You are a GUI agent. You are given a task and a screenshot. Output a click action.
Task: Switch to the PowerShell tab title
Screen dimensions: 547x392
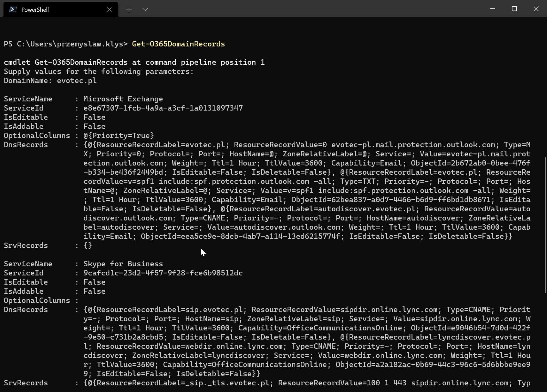point(35,10)
